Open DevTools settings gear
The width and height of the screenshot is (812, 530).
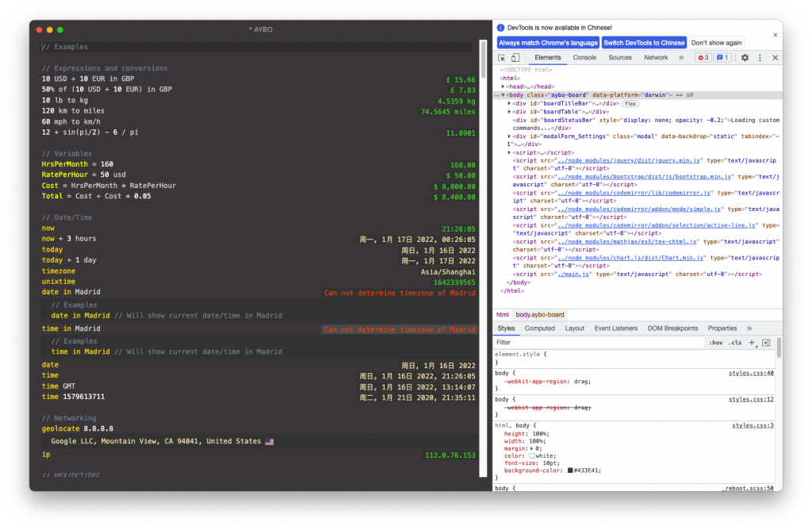(x=745, y=58)
